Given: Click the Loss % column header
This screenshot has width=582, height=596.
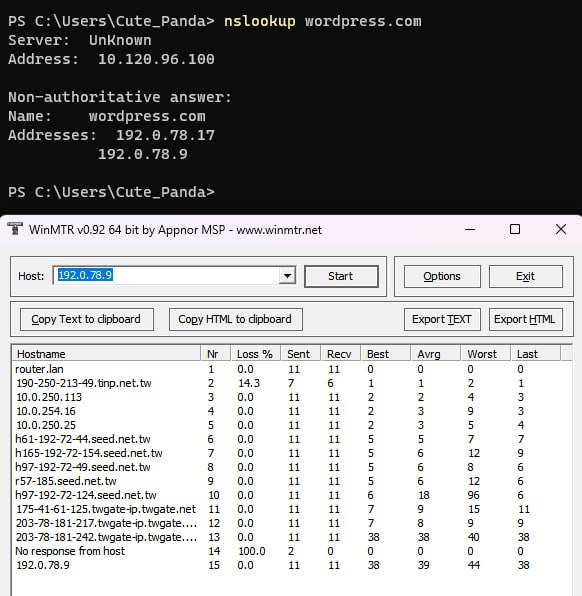Looking at the screenshot, I should pos(255,354).
